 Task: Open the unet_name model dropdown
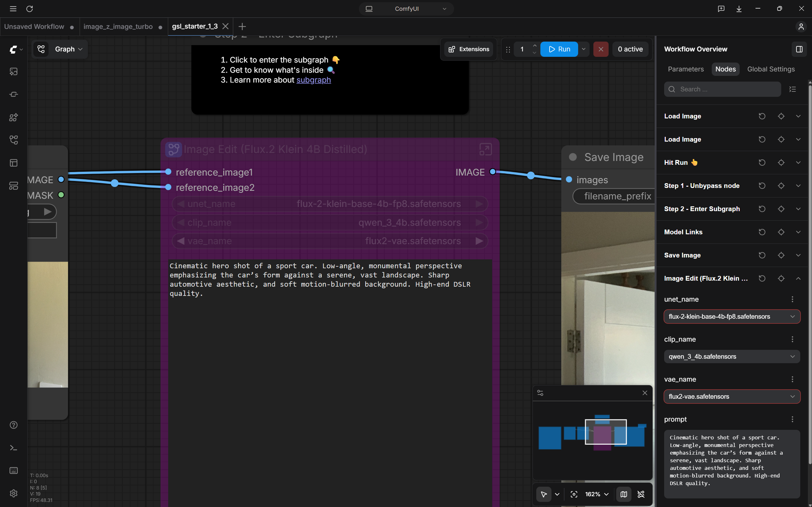(x=732, y=317)
